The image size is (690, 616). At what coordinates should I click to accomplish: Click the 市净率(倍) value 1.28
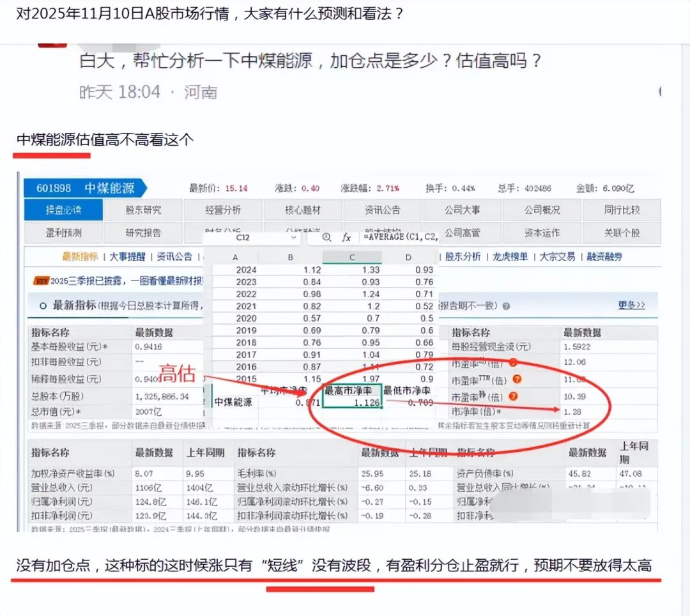coord(572,412)
